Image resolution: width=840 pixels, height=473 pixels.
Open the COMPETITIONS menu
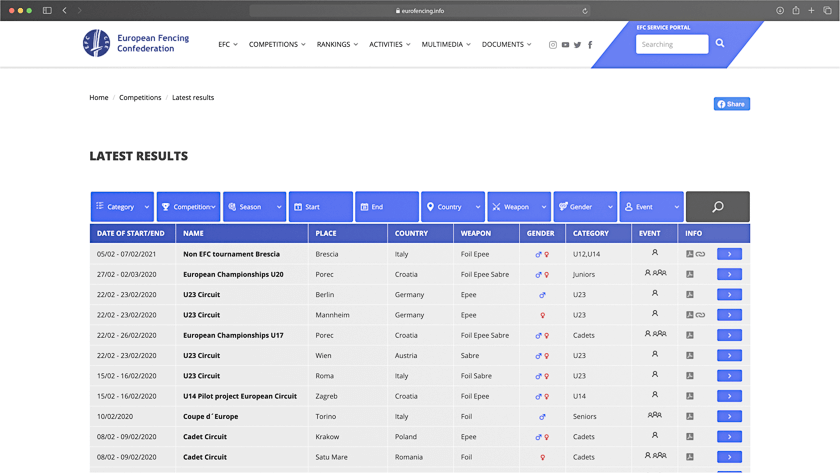pyautogui.click(x=277, y=45)
